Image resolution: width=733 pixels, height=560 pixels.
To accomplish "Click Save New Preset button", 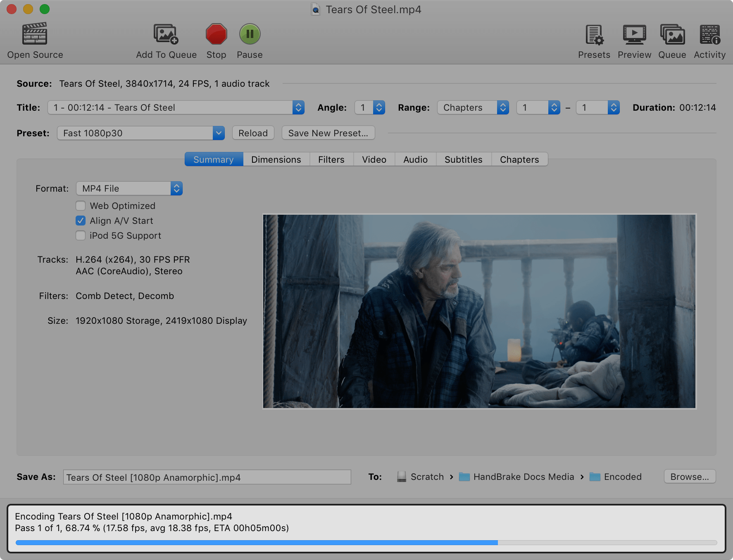I will click(328, 133).
